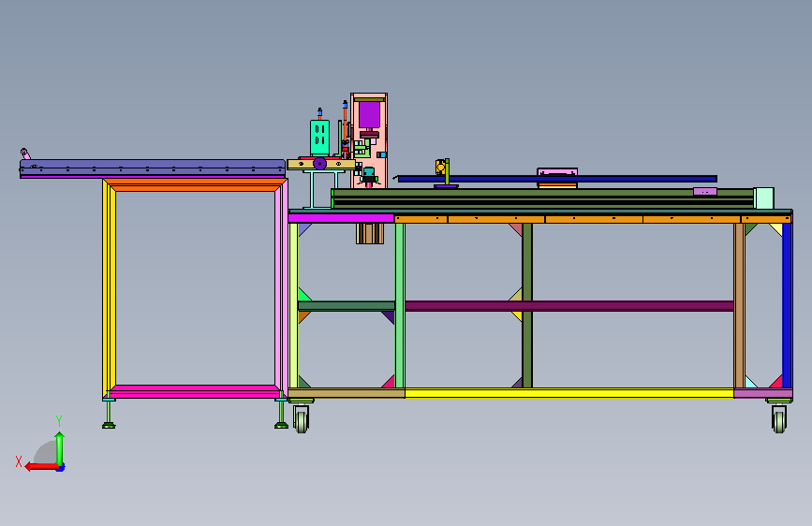This screenshot has height=526, width=812.
Task: Select the yellow sensor bracket on the blue rail
Action: coord(441,168)
